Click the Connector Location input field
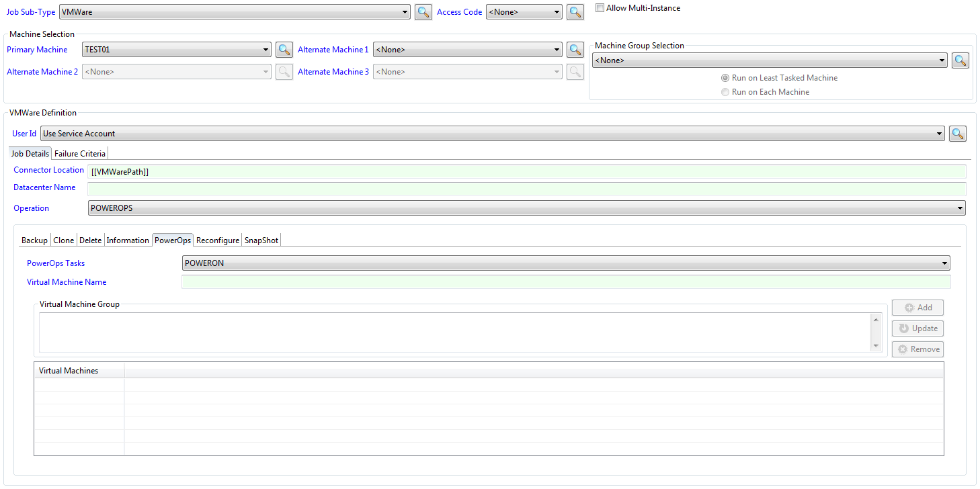The height and width of the screenshot is (489, 980). [x=527, y=172]
